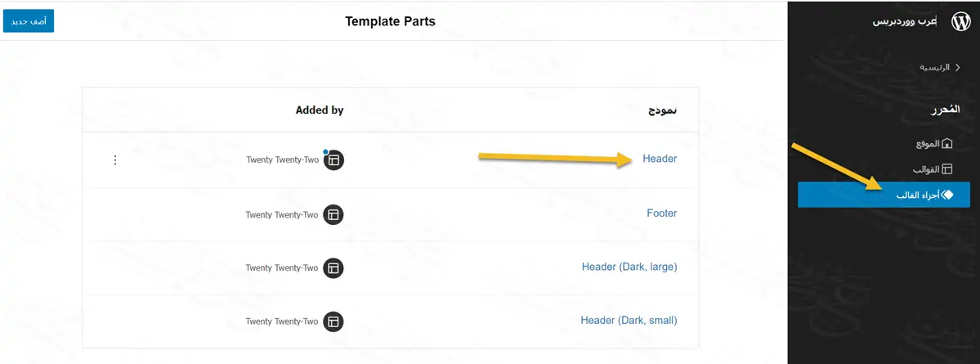Open the Header (Dark, large) template part
Viewport: 980px width, 364px height.
click(x=629, y=267)
